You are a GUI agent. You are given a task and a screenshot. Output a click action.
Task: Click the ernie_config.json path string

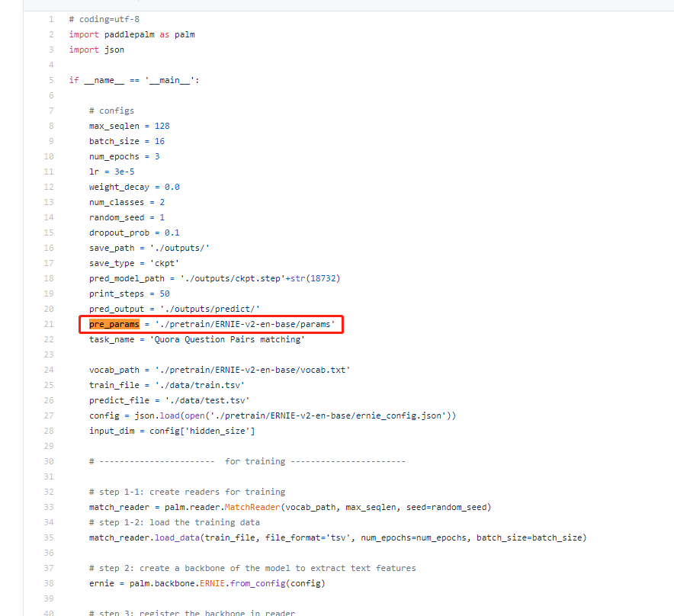(x=328, y=415)
